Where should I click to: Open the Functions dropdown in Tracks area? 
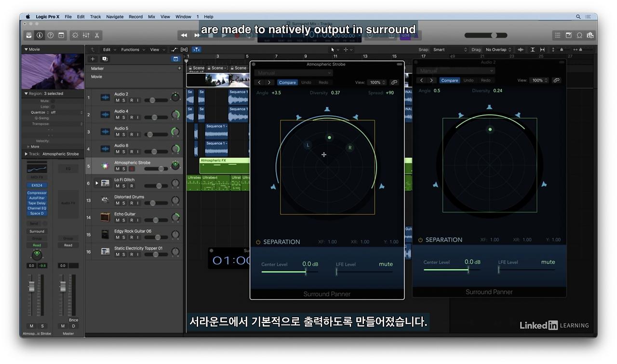133,50
